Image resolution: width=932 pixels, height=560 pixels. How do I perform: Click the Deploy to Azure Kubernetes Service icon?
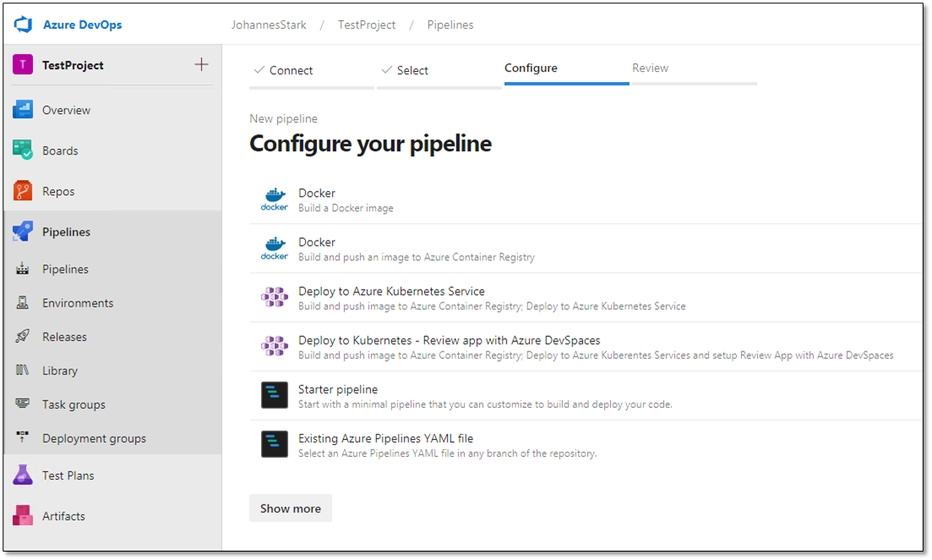pos(275,297)
